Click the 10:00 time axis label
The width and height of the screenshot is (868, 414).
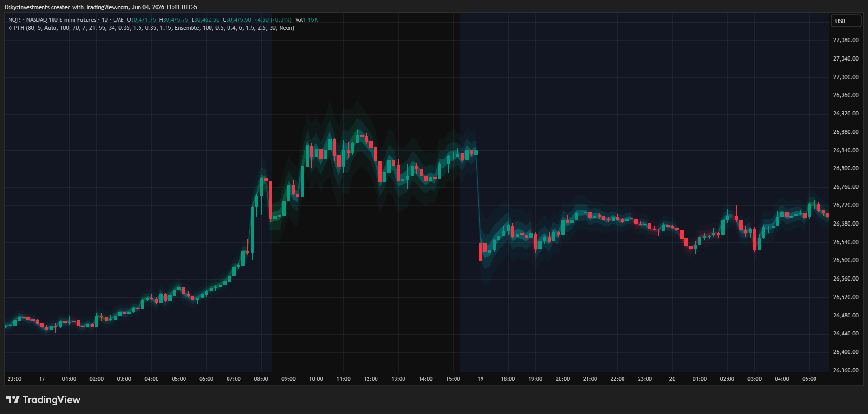pyautogui.click(x=316, y=379)
